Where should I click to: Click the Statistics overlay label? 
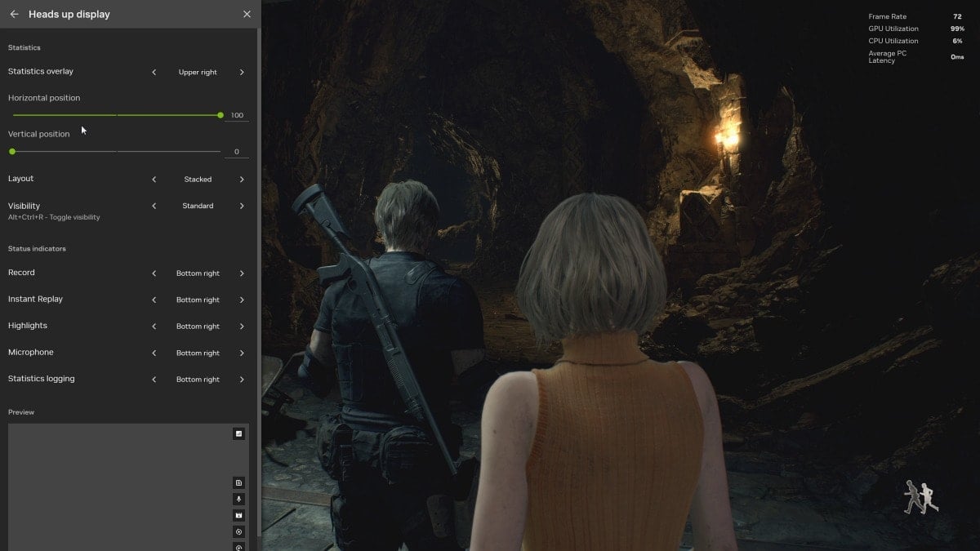[41, 71]
